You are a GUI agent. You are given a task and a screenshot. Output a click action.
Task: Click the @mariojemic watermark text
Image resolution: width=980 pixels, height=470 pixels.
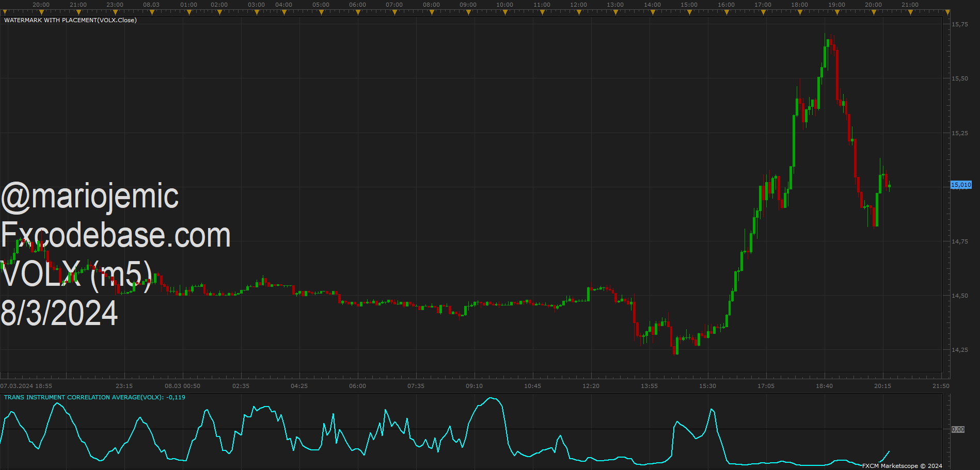click(x=90, y=197)
